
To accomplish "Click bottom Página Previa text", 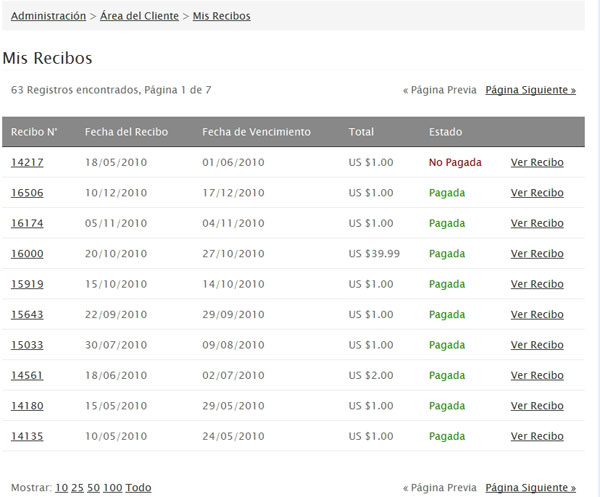I will 440,488.
